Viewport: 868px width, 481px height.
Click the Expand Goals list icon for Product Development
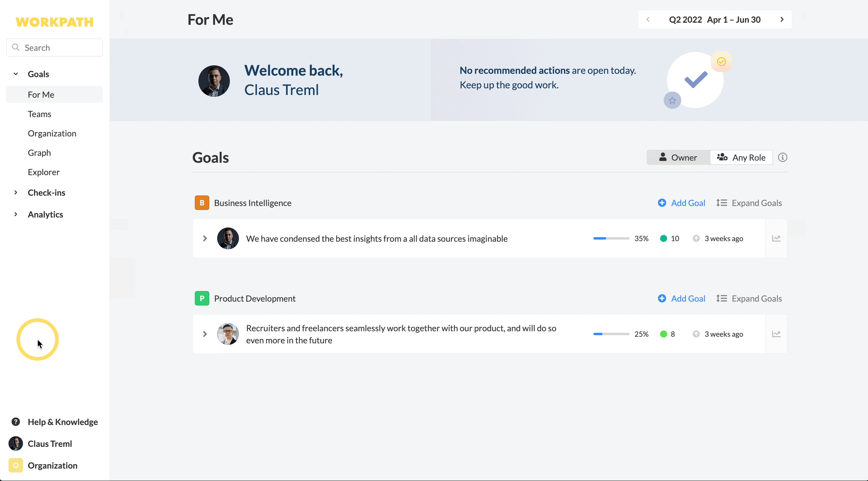click(721, 298)
